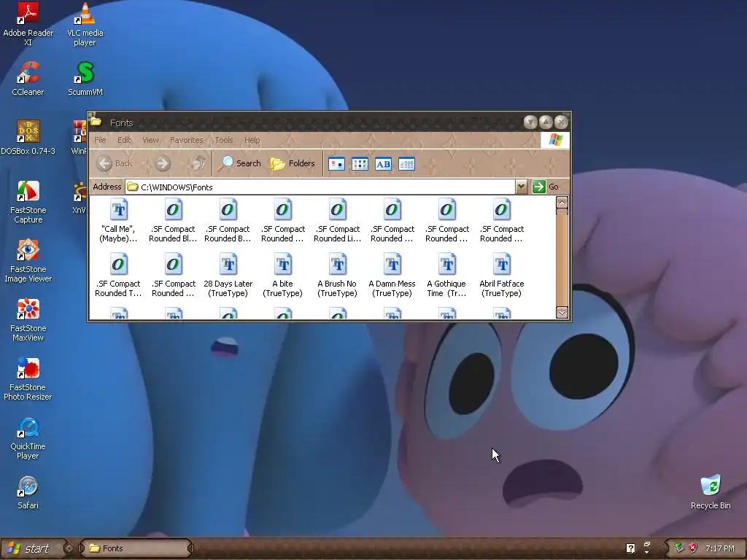This screenshot has width=747, height=560.
Task: Select the A Brush No TrueType font
Action: (x=337, y=275)
